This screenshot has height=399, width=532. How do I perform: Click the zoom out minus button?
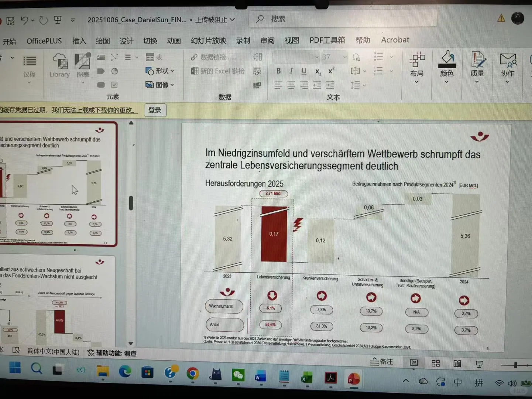[x=495, y=365]
